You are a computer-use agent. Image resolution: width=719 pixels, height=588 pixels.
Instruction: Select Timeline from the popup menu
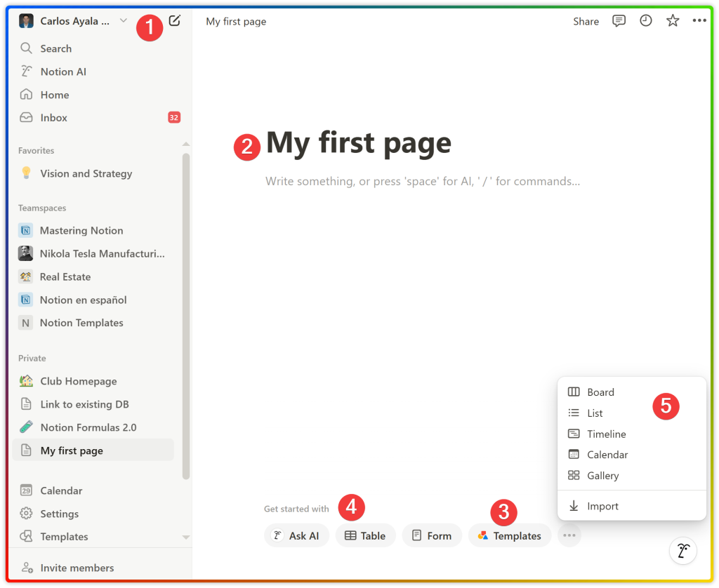[x=631, y=434]
